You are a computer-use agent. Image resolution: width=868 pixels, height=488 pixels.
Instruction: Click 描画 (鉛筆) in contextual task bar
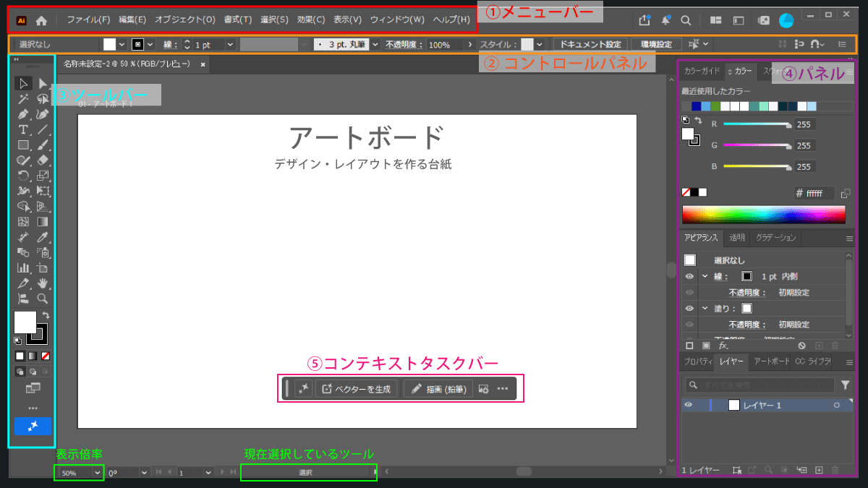(438, 389)
